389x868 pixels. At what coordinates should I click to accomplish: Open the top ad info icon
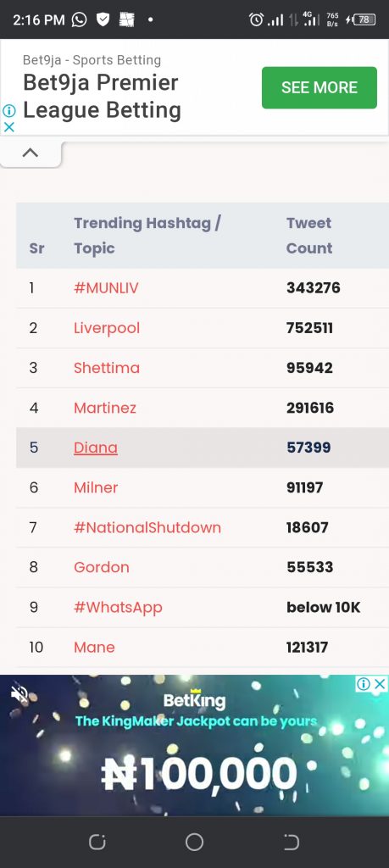[8, 111]
